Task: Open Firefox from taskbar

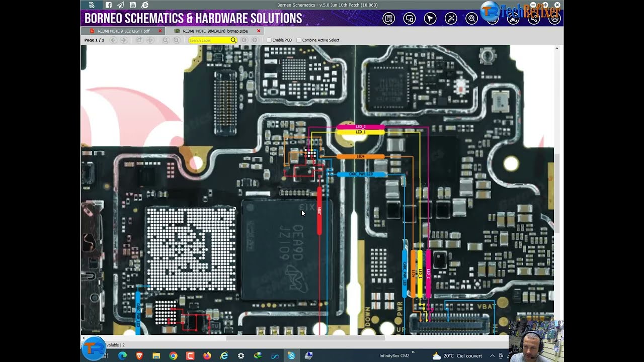Action: 207,356
